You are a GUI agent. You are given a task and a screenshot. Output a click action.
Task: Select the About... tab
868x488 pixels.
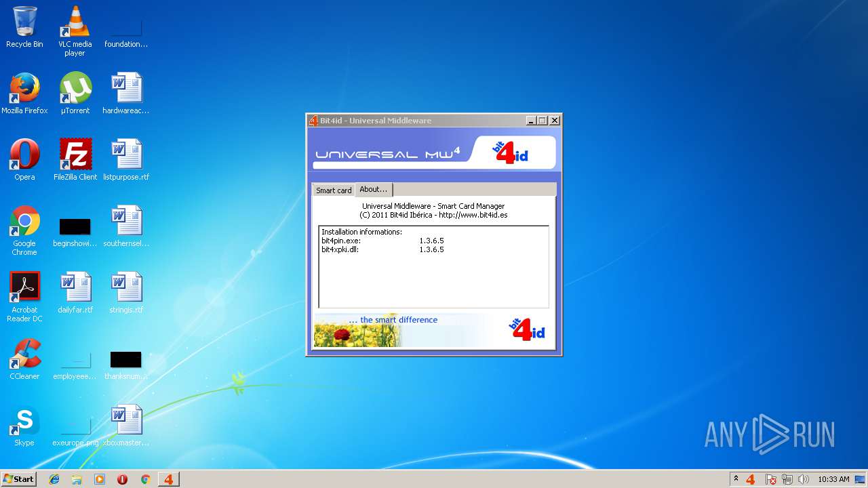coord(374,190)
